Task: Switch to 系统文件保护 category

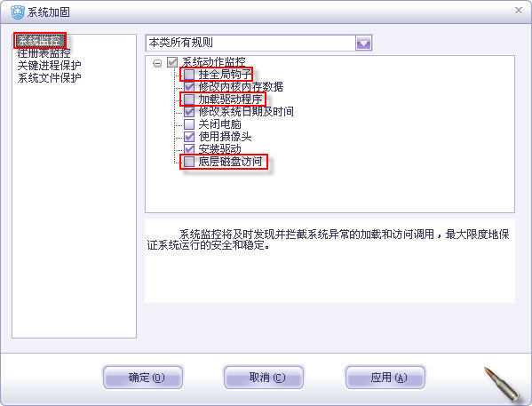Action: [x=49, y=78]
